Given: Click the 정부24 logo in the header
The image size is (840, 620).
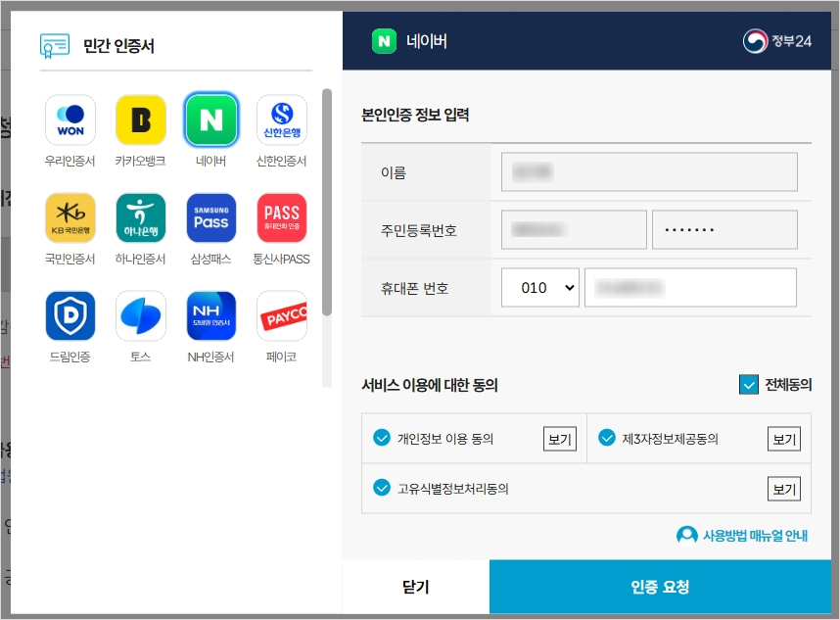Looking at the screenshot, I should point(776,41).
